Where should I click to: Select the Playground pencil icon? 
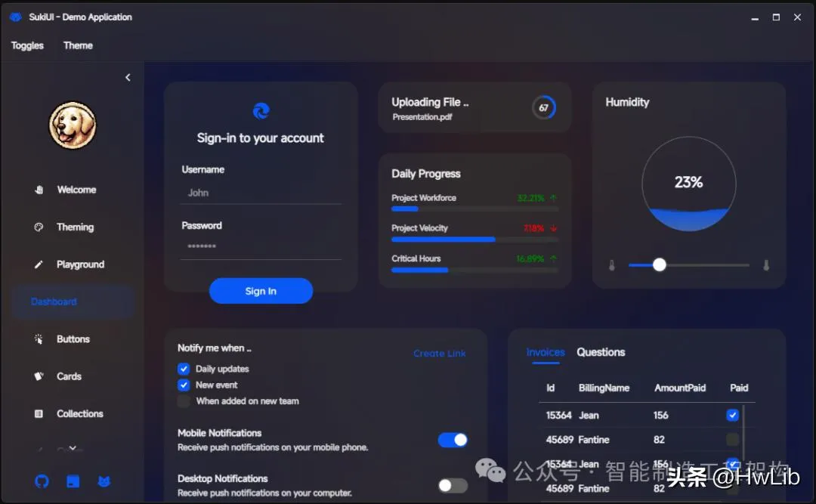coord(39,264)
